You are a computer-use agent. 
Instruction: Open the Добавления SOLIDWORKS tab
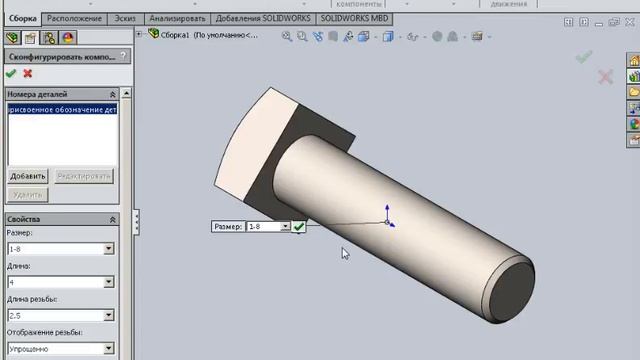click(x=263, y=19)
